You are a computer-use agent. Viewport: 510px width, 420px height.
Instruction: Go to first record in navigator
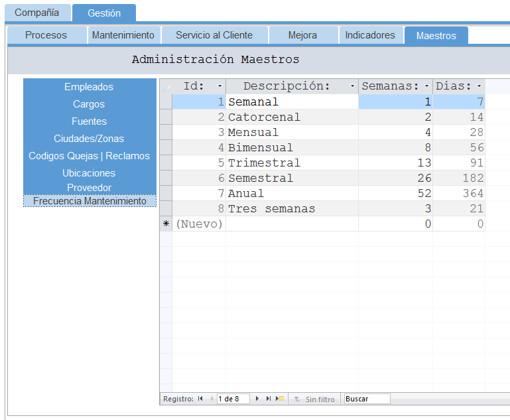(200, 399)
